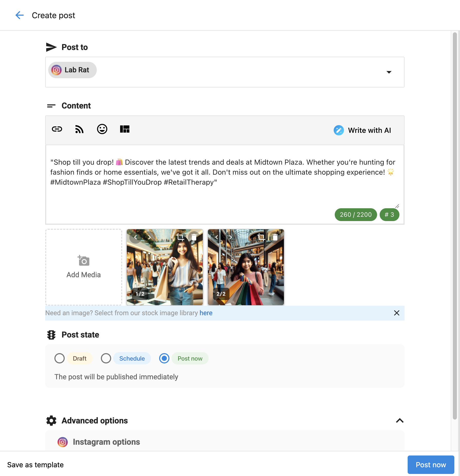Click the template grid layout icon
The image size is (460, 476).
[x=125, y=129]
